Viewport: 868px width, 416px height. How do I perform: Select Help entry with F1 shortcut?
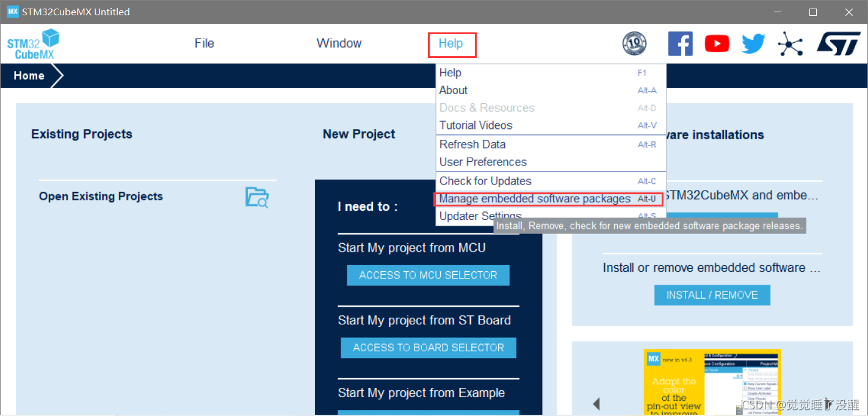pos(551,73)
